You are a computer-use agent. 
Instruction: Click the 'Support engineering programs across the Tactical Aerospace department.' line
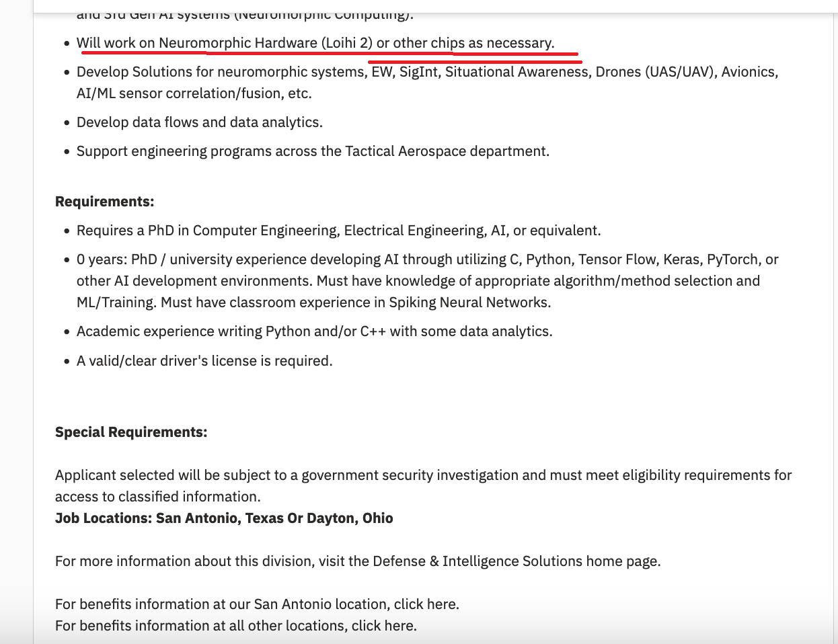tap(313, 151)
